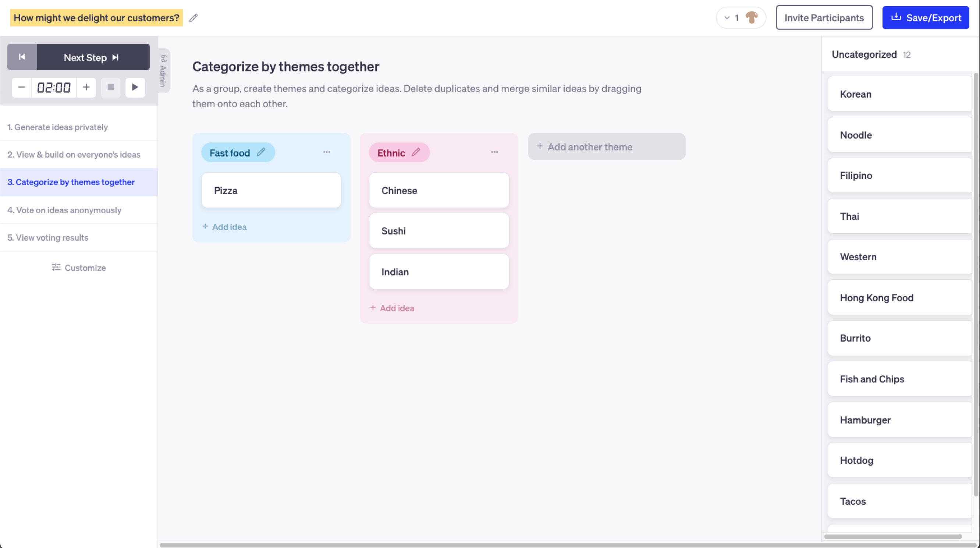Click the mushroom participant avatar

[751, 18]
